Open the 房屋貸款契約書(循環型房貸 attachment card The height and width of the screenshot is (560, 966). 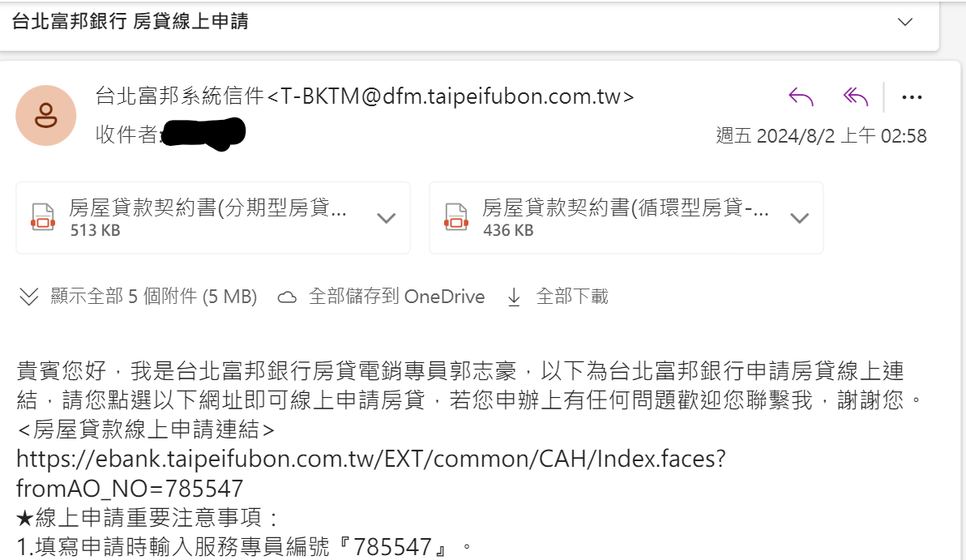click(626, 217)
